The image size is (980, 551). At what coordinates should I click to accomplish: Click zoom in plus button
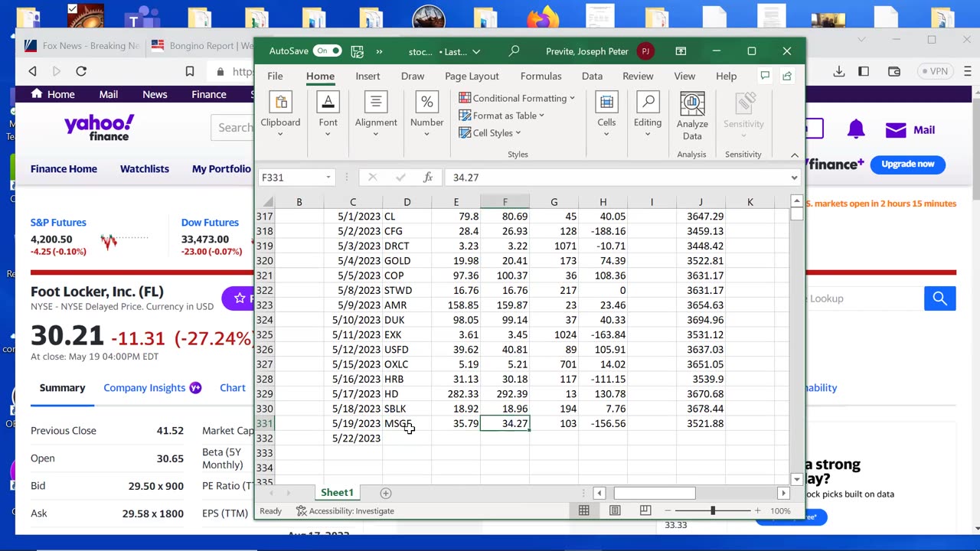click(757, 510)
